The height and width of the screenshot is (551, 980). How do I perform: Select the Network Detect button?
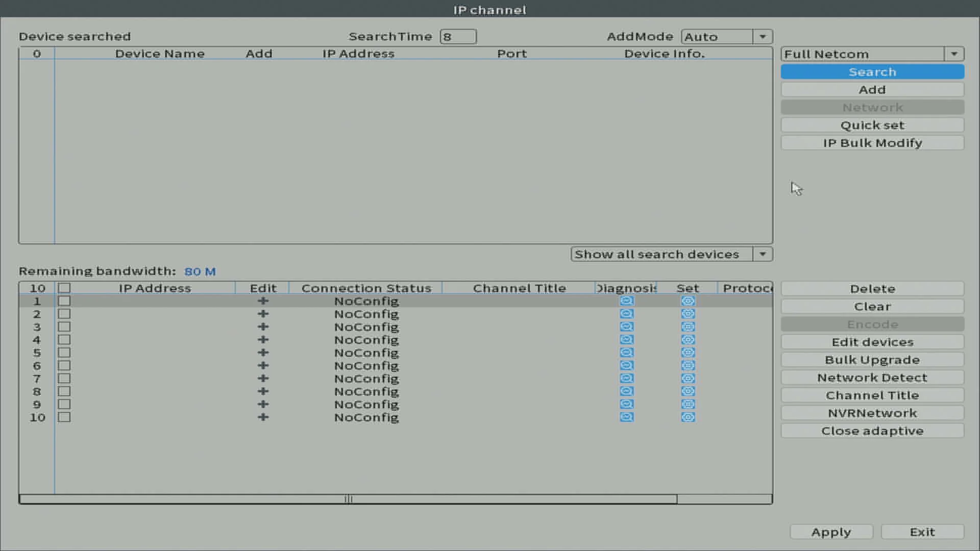(x=872, y=378)
